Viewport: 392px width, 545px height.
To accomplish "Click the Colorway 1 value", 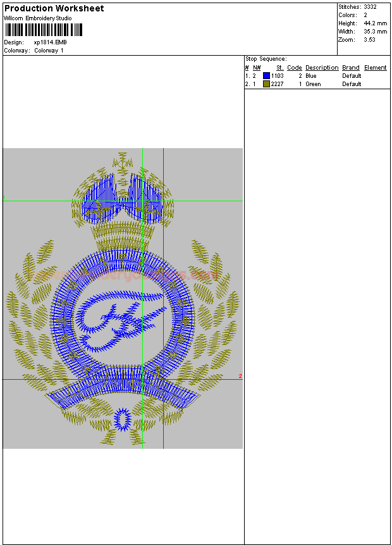I will tap(49, 51).
